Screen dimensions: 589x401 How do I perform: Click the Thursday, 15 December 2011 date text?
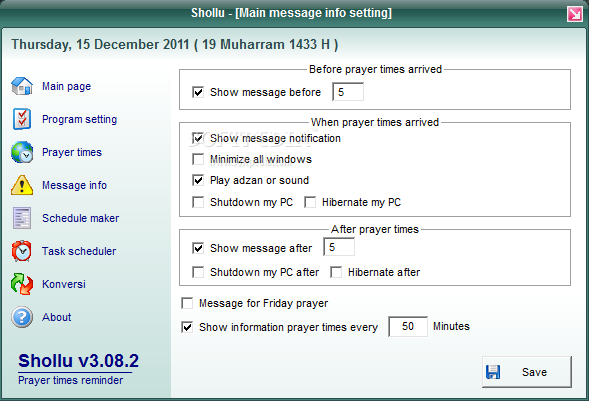(175, 45)
